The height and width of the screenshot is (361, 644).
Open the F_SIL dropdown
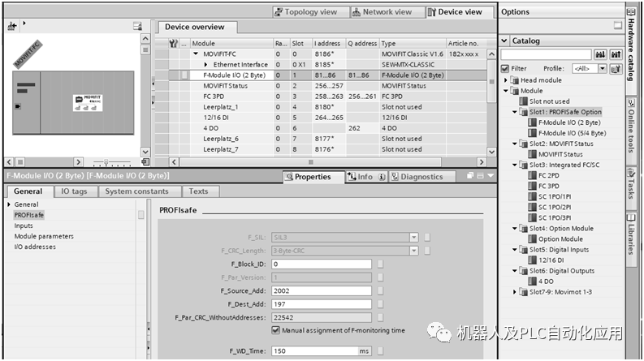[414, 237]
